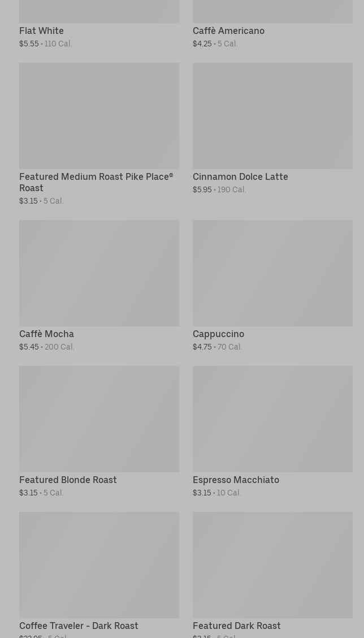Open Coffee Traveler - Dark Roast image

coord(99,564)
